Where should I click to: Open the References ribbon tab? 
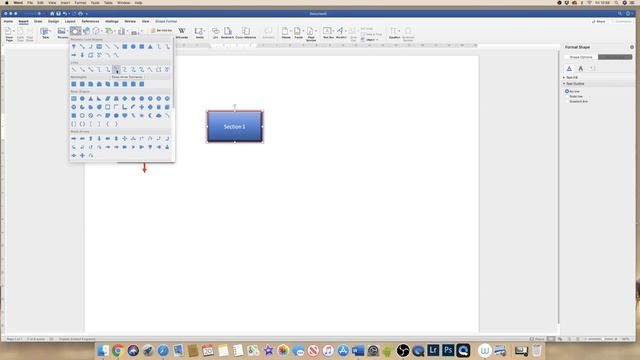90,21
